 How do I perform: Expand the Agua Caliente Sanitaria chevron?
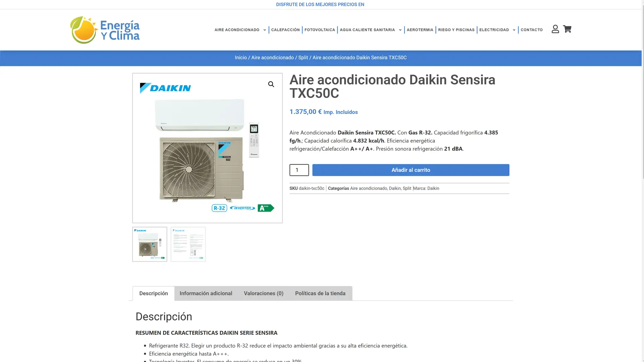(x=400, y=30)
